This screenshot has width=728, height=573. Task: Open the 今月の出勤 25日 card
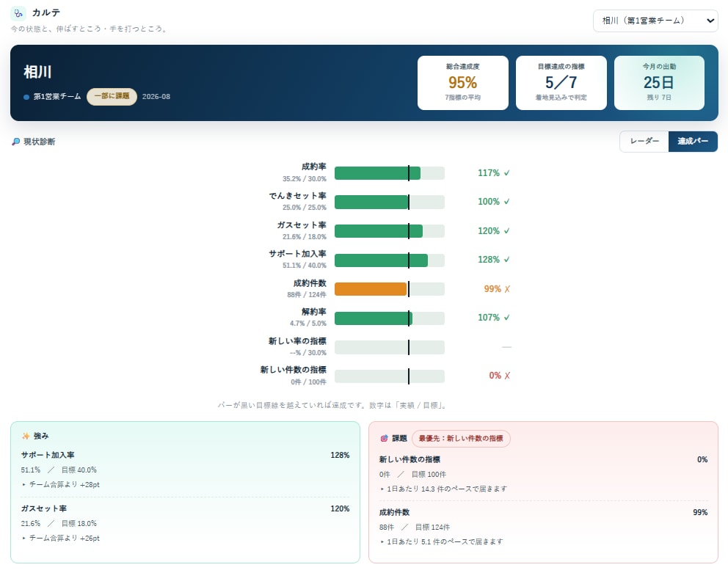(659, 83)
